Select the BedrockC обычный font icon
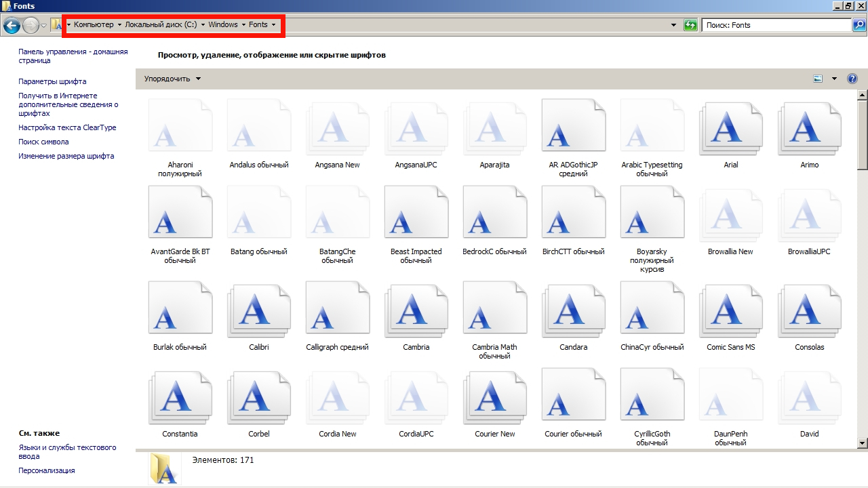 coord(494,211)
